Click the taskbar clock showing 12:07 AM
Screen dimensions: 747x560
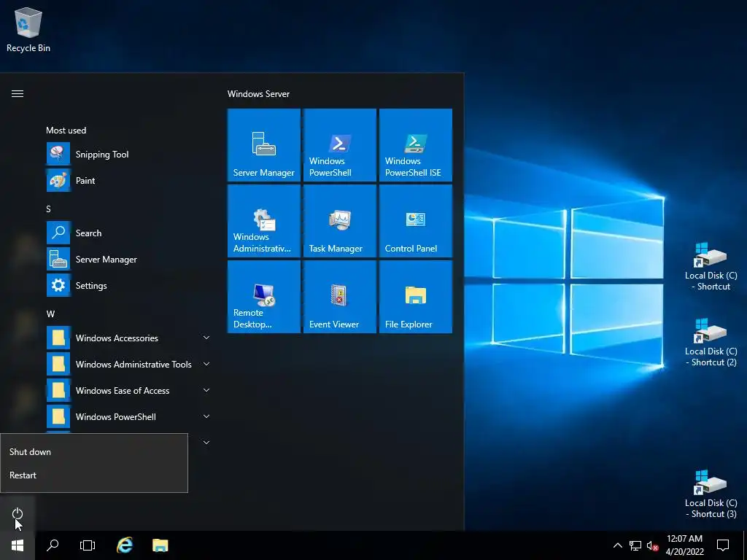click(684, 545)
